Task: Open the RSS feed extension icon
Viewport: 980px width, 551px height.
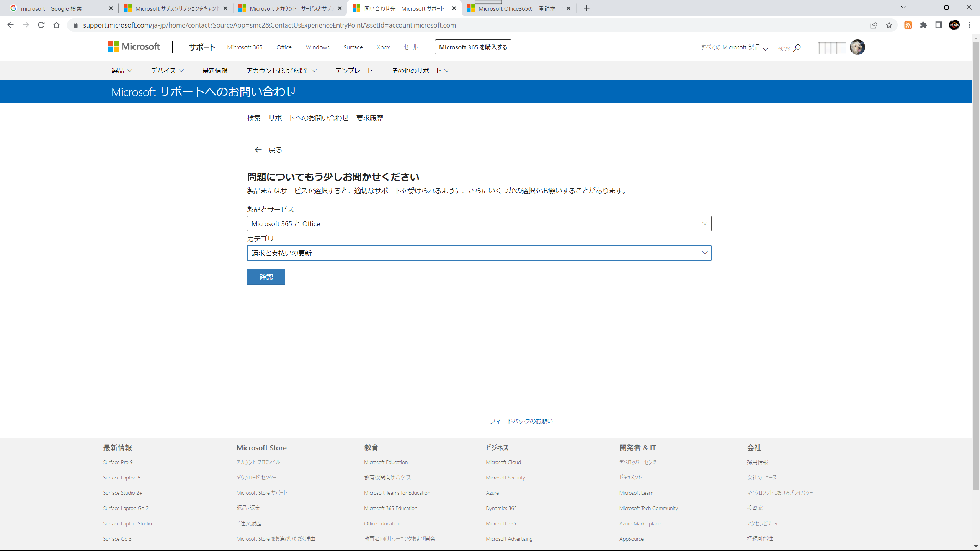Action: point(908,25)
